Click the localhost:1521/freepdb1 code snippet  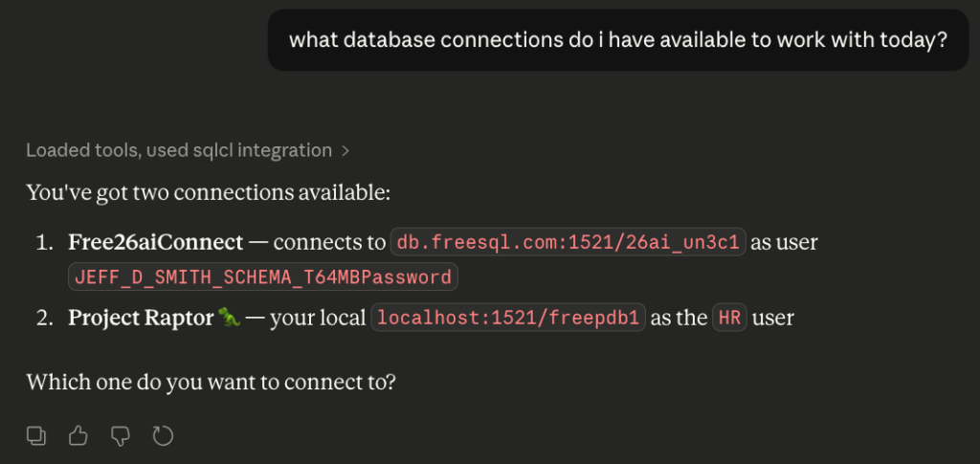[510, 318]
